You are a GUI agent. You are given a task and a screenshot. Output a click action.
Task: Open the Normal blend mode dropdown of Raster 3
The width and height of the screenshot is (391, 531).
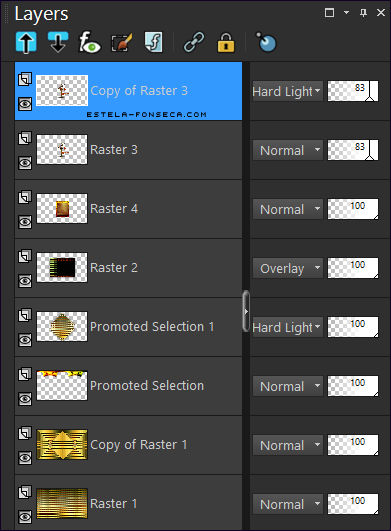[288, 150]
